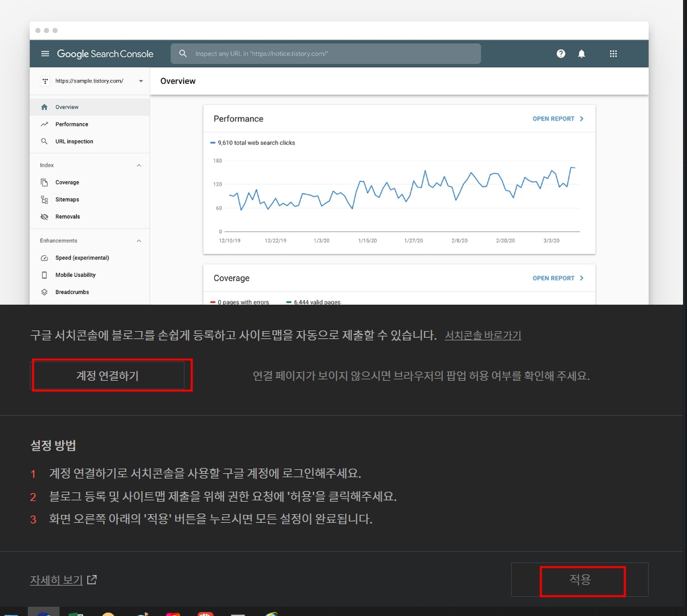The width and height of the screenshot is (687, 616).
Task: Click the Google Search Console logo
Action: [x=105, y=54]
